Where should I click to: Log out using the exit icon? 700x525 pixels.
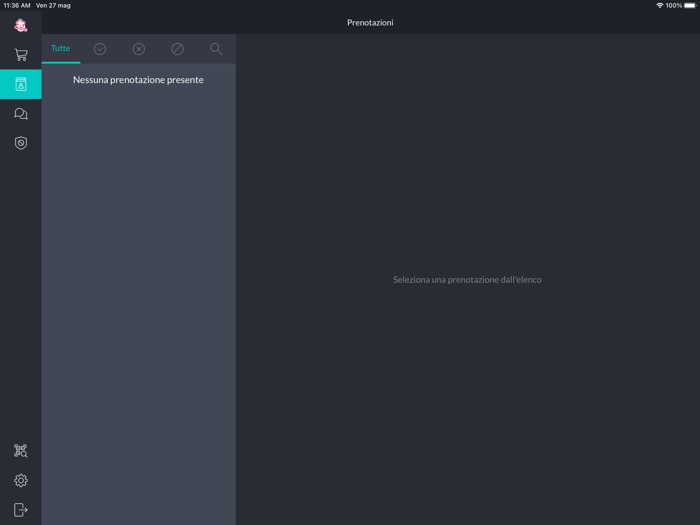click(21, 510)
